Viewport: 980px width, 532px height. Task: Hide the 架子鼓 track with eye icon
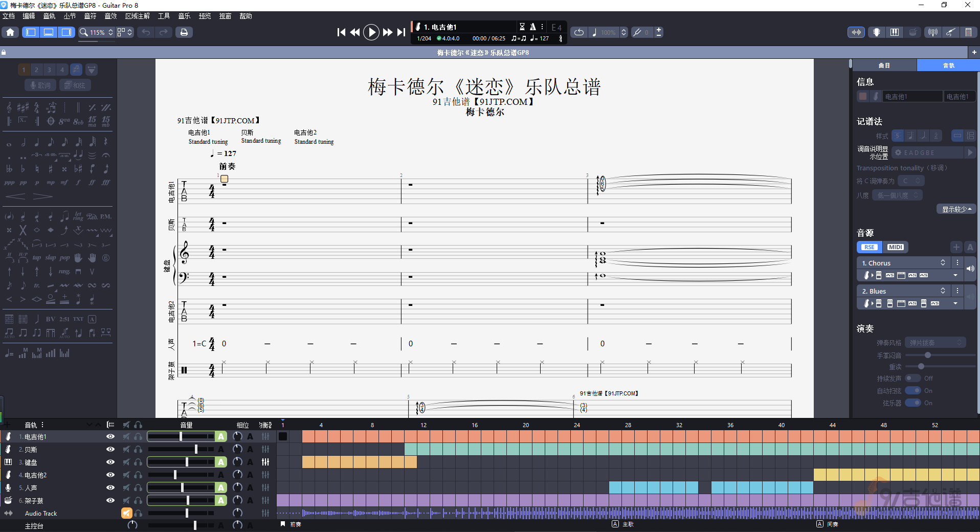[x=110, y=500]
